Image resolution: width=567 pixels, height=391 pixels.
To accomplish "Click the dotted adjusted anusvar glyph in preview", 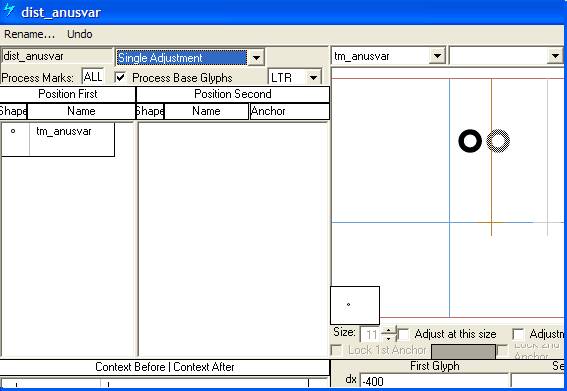I will click(x=498, y=141).
